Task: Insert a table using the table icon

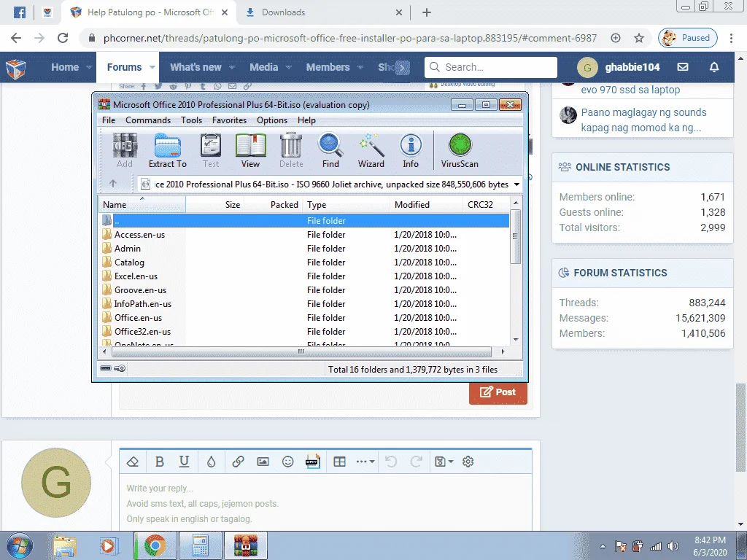Action: 339,462
